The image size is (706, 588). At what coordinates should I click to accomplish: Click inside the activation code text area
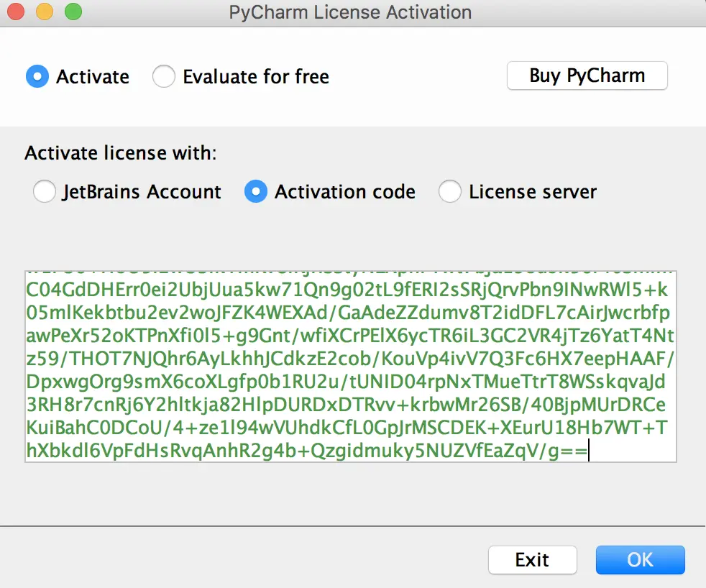(351, 367)
